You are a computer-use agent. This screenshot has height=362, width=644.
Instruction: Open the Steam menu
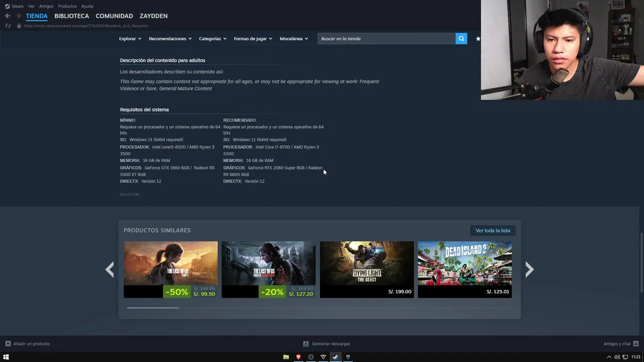tap(18, 6)
